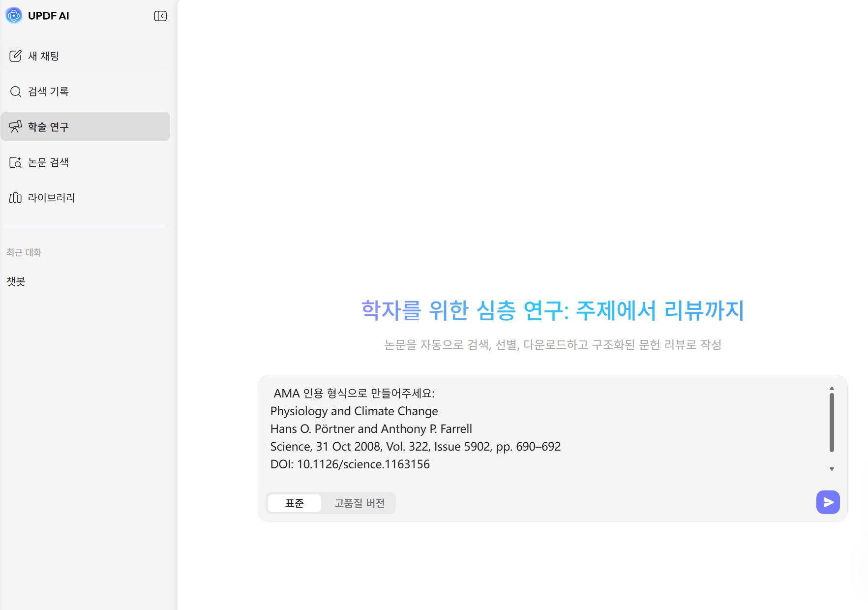Click the paper search icon beside 논문 검색

(x=16, y=162)
